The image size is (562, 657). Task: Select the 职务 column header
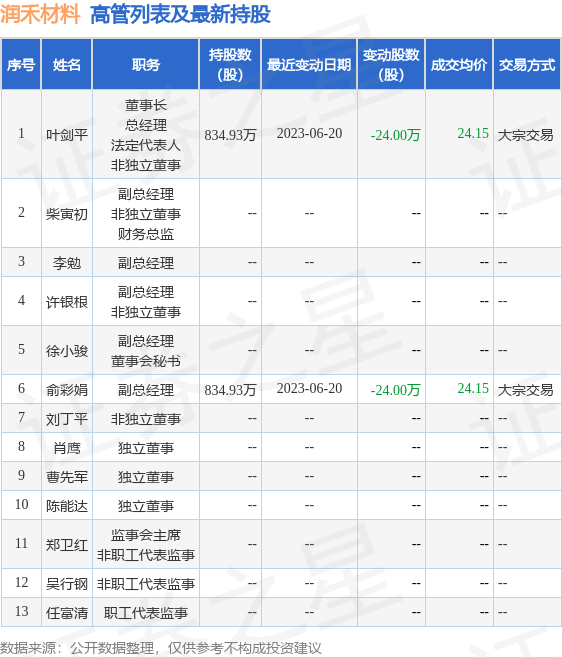[x=146, y=65]
